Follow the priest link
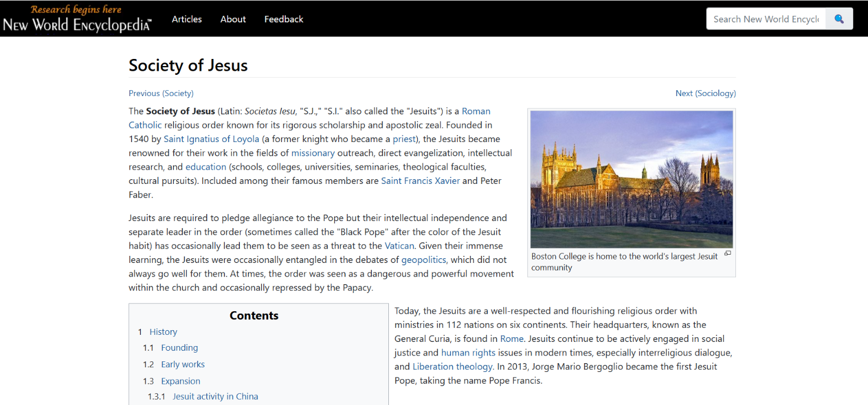868x405 pixels. coord(404,139)
